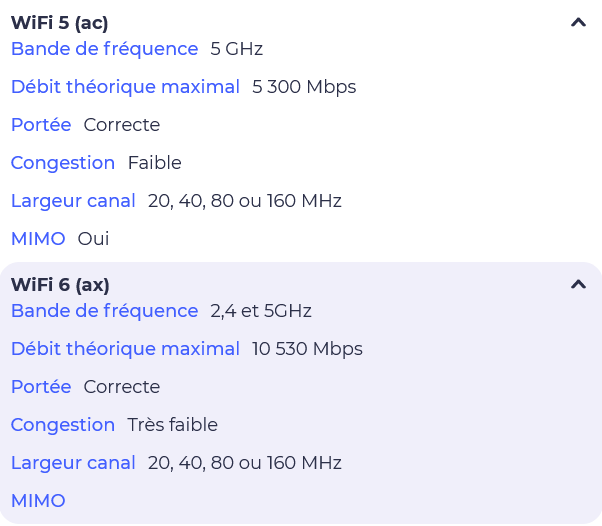Click Portée label under WiFi 6
This screenshot has width=602, height=526.
[x=41, y=387]
